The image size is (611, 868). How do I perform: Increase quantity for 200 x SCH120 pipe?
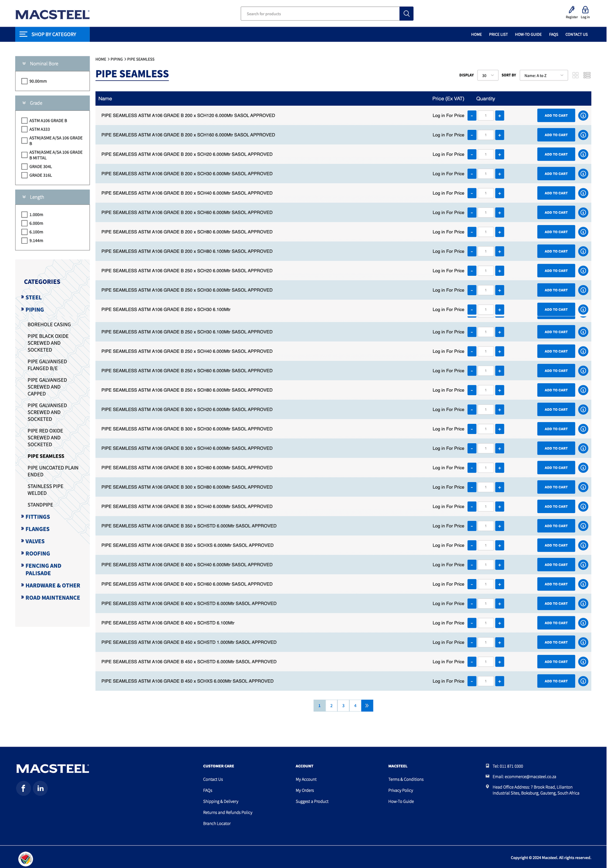point(499,115)
